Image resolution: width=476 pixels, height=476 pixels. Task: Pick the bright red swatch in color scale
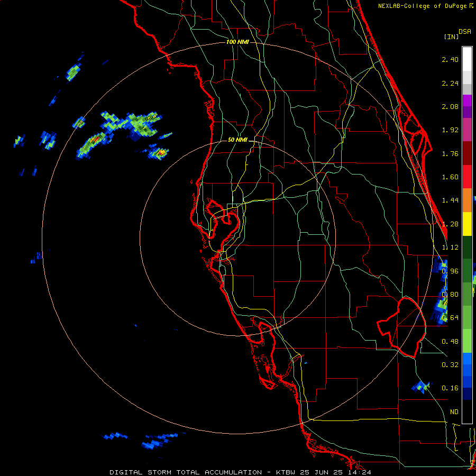click(467, 177)
